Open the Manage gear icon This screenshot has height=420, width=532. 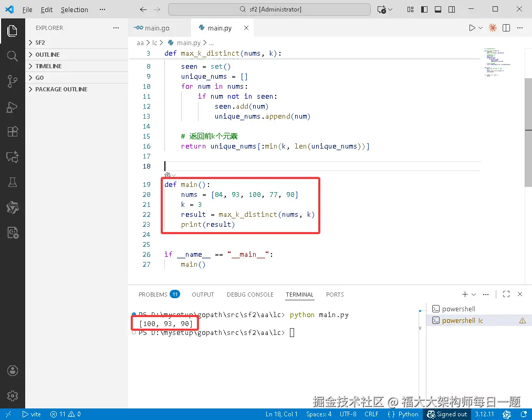(x=12, y=396)
